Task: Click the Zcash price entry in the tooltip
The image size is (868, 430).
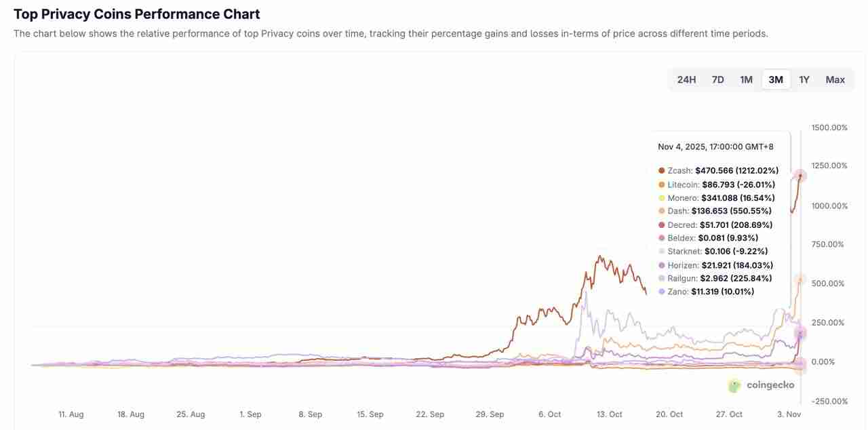Action: click(x=715, y=170)
